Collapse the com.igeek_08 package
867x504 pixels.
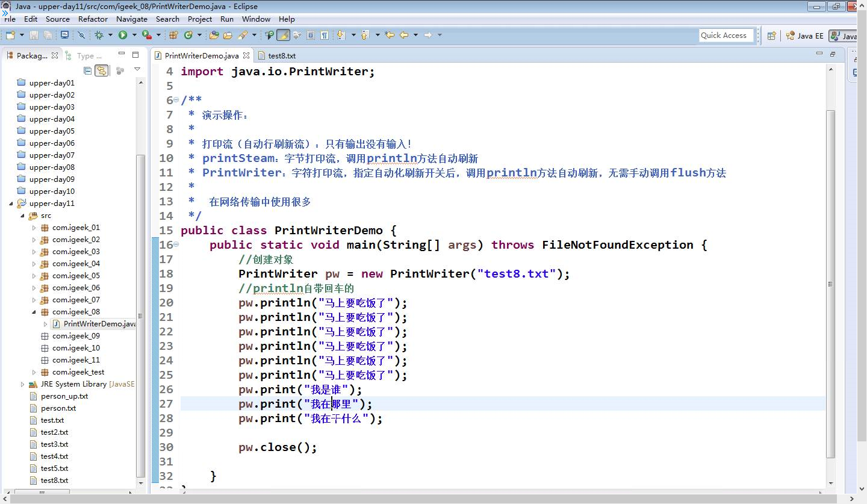click(34, 312)
